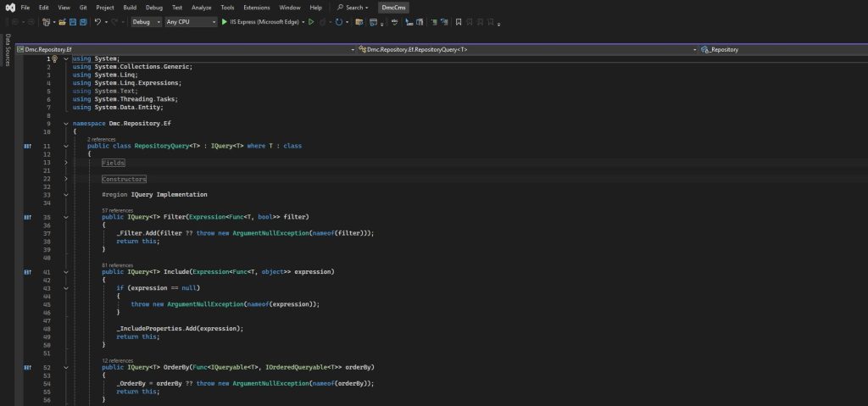Open the Build menu
This screenshot has width=868, height=406.
point(130,7)
